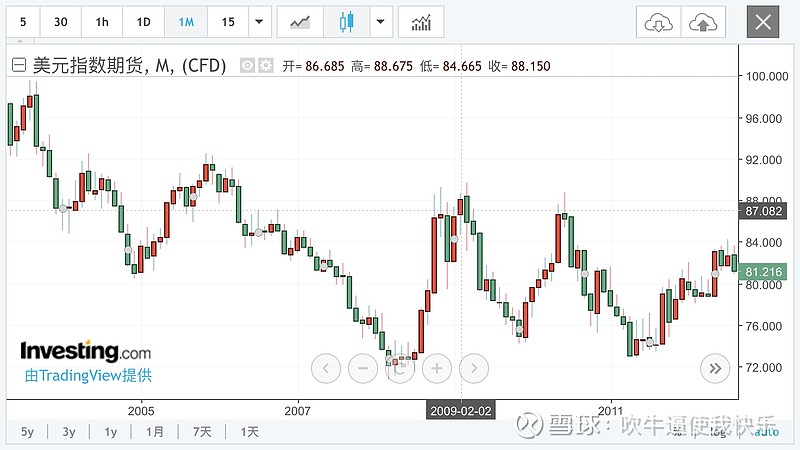Switch to the 1h interval
The width and height of the screenshot is (800, 450).
(x=102, y=21)
